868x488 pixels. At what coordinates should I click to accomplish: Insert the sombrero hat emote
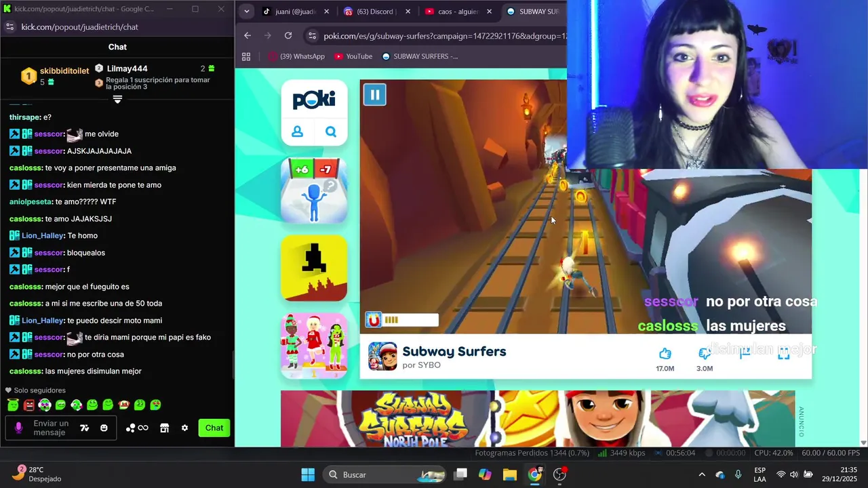(123, 405)
